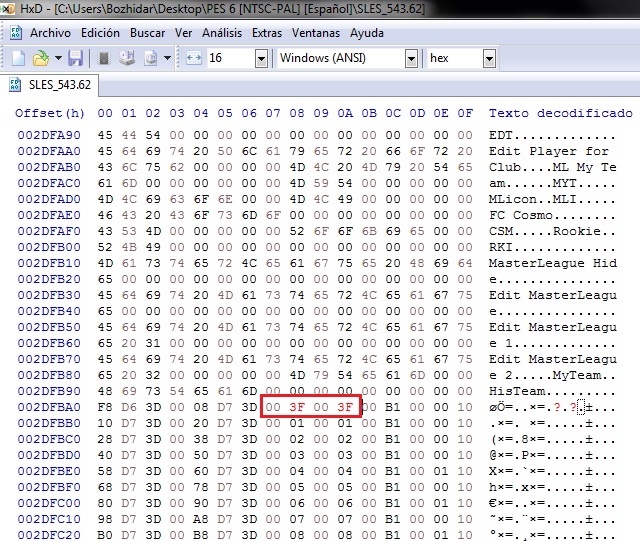Open the Ver menu
This screenshot has height=541, width=640.
[183, 33]
